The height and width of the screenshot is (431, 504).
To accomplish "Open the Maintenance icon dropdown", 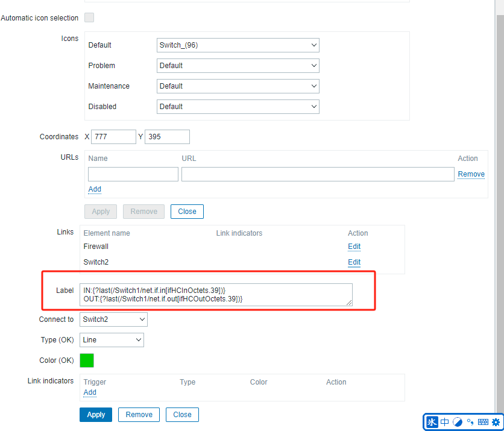I will tap(238, 86).
